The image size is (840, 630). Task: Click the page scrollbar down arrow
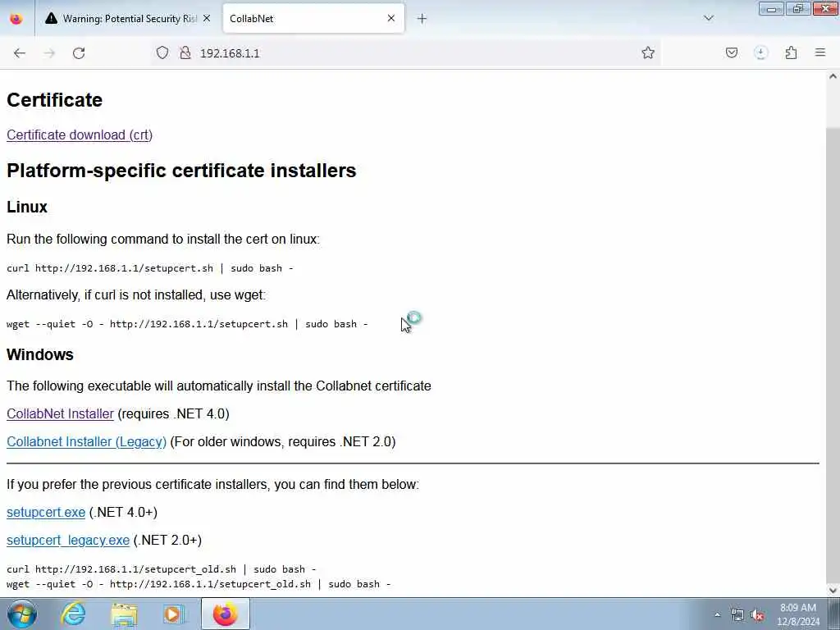click(x=833, y=591)
